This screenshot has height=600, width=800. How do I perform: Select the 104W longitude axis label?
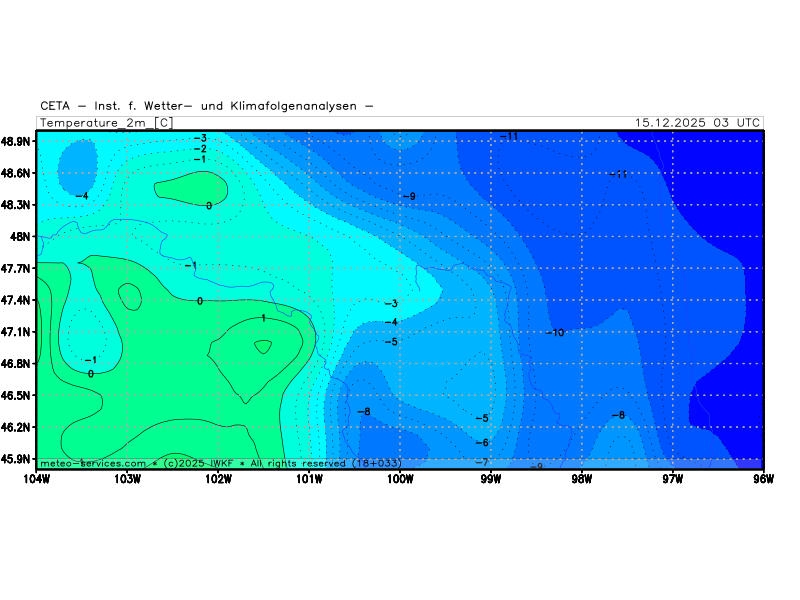click(36, 478)
